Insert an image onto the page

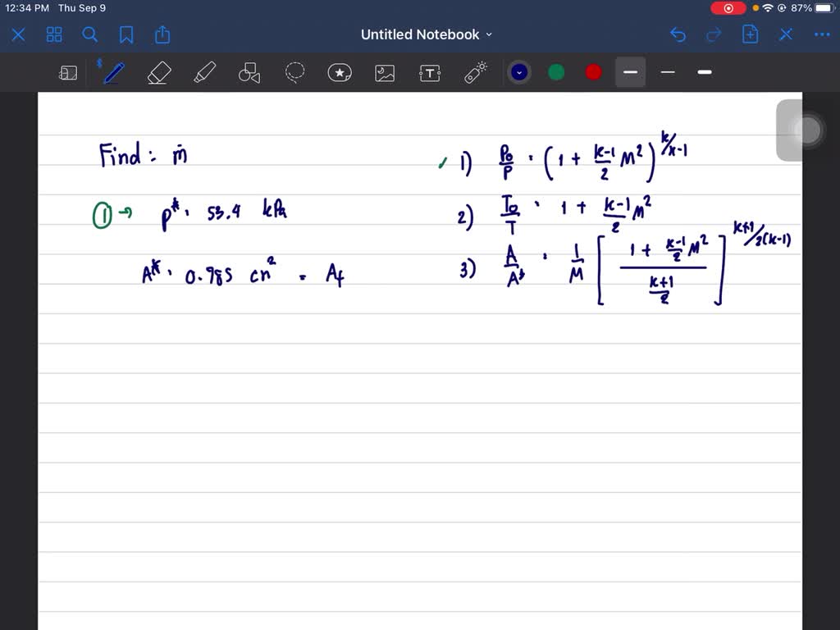pyautogui.click(x=385, y=72)
